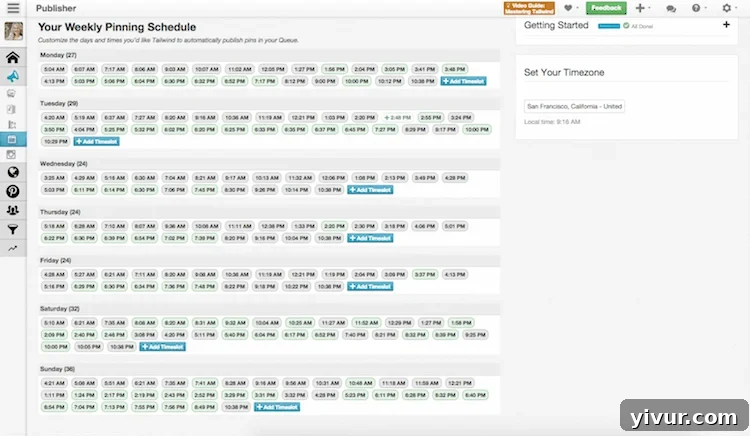Screen dimensions: 750x436
Task: Open the document sidebar icon under the speech bubble
Action: [11, 109]
